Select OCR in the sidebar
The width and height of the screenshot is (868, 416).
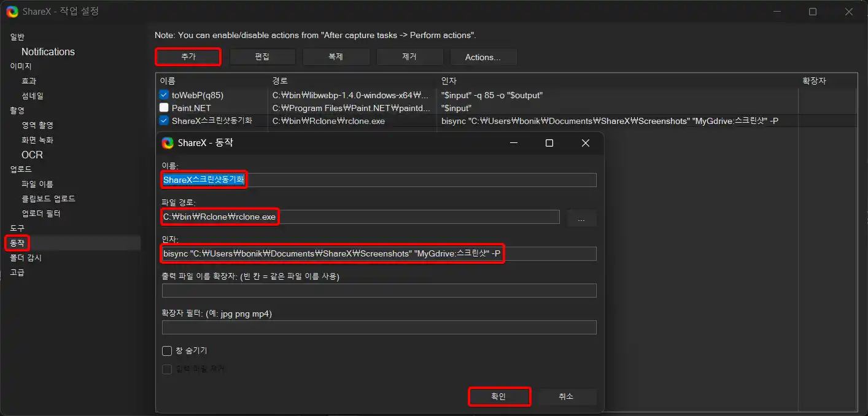click(32, 155)
